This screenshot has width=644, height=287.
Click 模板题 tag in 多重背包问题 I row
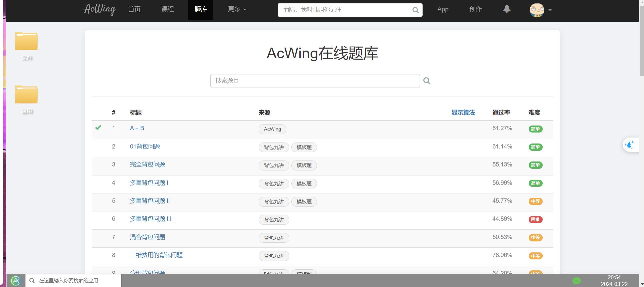(x=304, y=184)
